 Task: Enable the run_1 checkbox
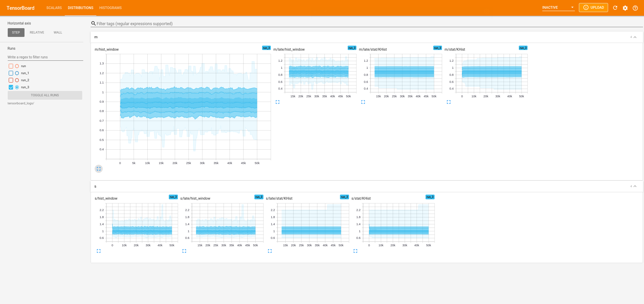pos(10,73)
